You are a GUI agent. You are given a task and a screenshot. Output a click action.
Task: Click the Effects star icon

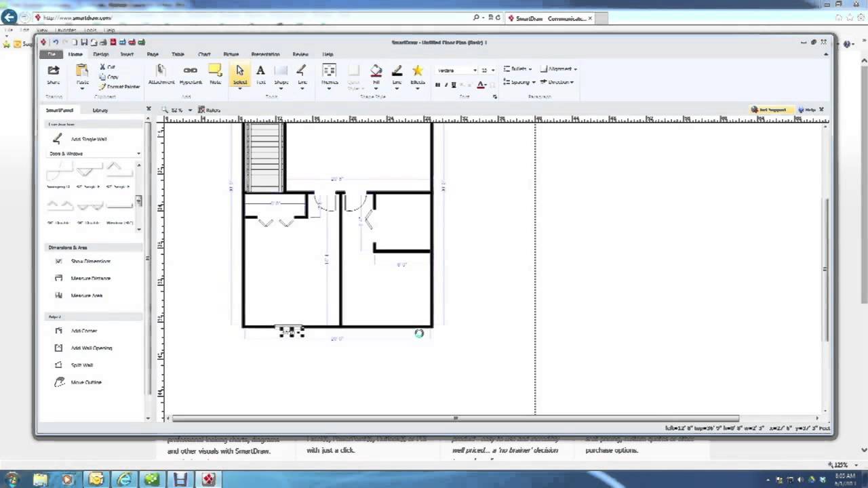pos(417,70)
